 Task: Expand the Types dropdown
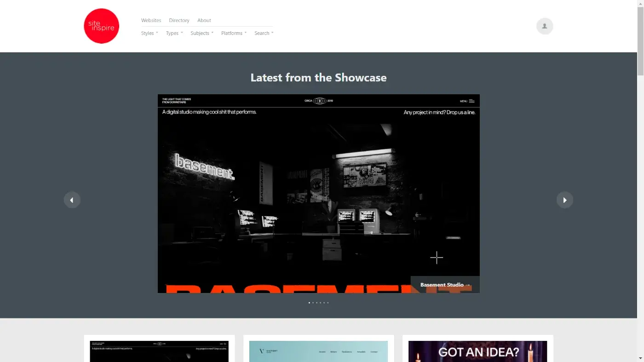174,33
